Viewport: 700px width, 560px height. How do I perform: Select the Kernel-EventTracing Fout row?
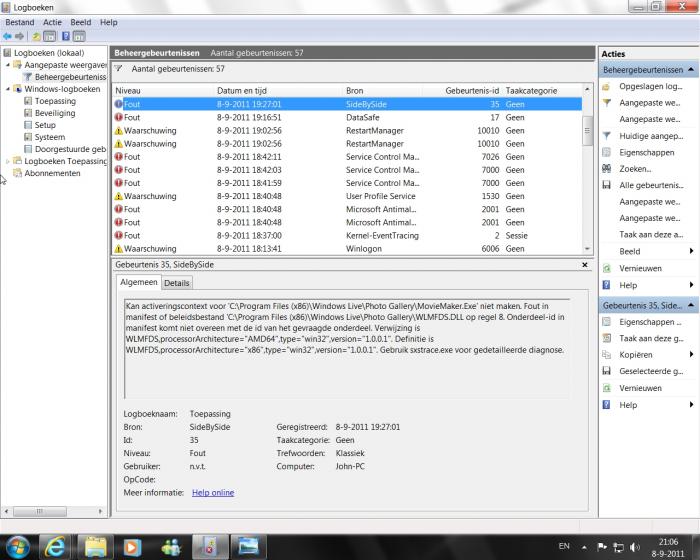[347, 235]
